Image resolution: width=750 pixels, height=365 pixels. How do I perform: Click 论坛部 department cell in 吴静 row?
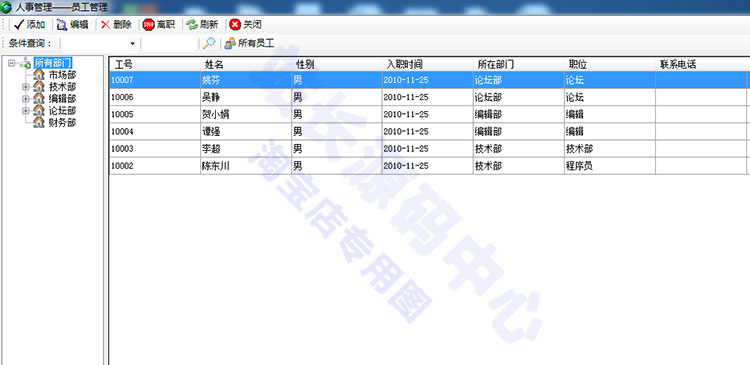518,97
